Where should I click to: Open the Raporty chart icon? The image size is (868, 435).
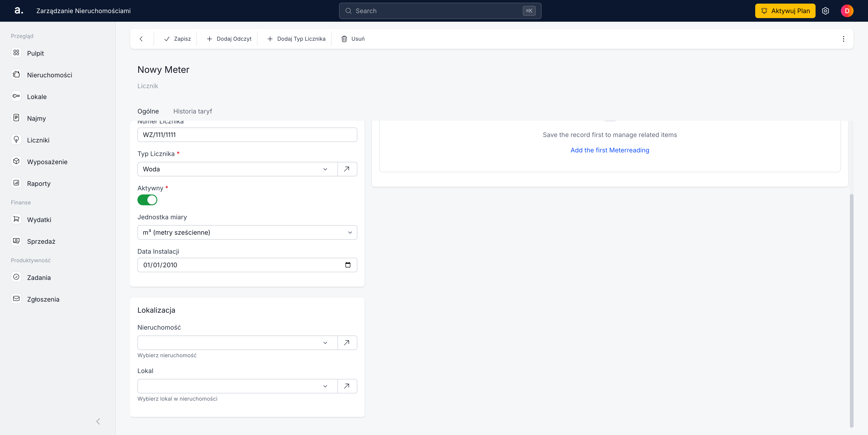tap(16, 183)
